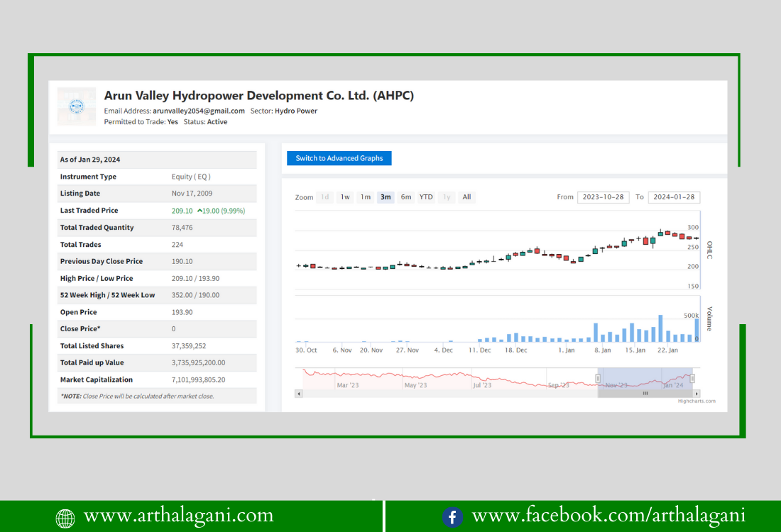Click the navigator left scroll arrow
The image size is (781, 532).
(299, 394)
